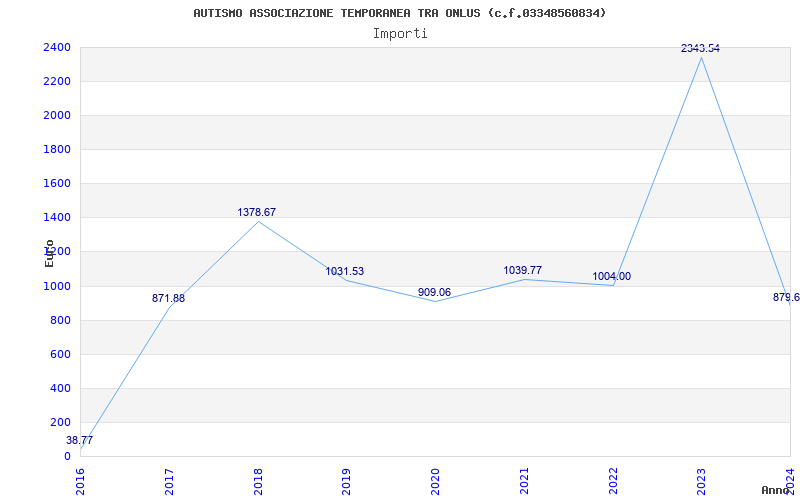800x500 pixels.
Task: Click the 2021 x-axis year label
Action: pos(524,481)
